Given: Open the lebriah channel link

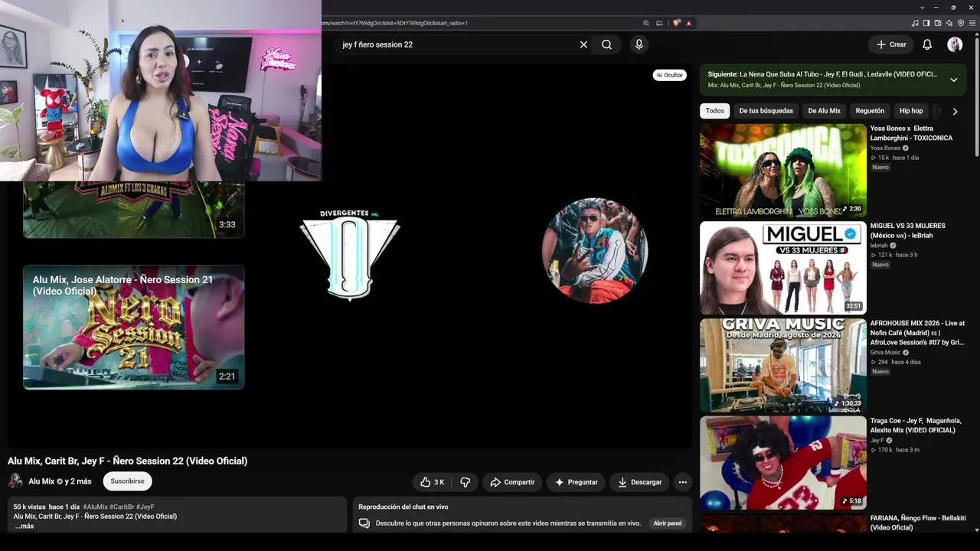Looking at the screenshot, I should [879, 245].
